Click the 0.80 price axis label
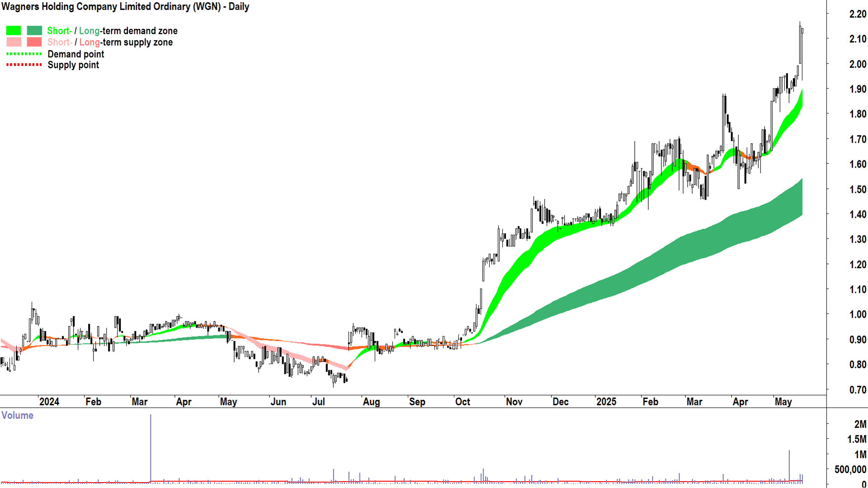Viewport: 868px width, 488px height. pyautogui.click(x=858, y=365)
